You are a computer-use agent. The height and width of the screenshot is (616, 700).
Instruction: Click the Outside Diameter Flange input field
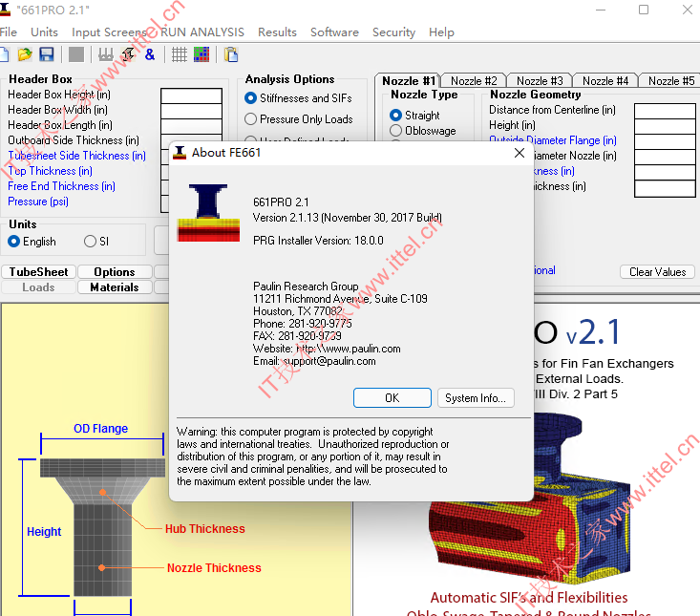click(x=665, y=141)
